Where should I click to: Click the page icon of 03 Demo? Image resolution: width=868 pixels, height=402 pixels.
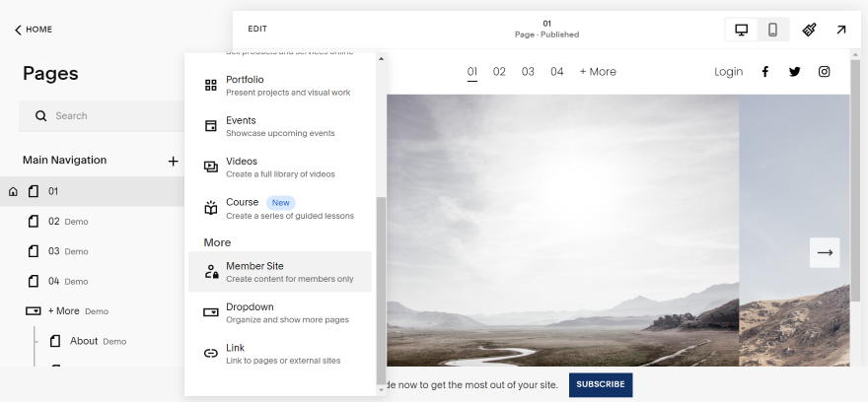[34, 251]
